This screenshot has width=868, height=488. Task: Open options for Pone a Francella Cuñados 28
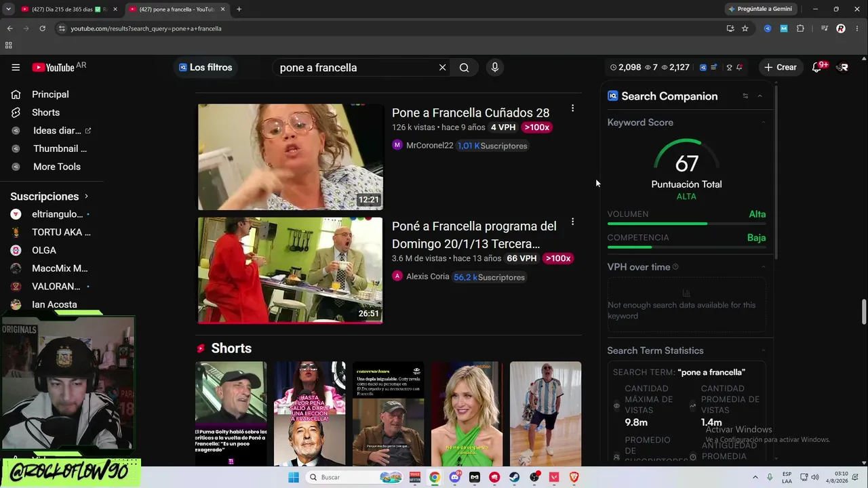tap(572, 108)
